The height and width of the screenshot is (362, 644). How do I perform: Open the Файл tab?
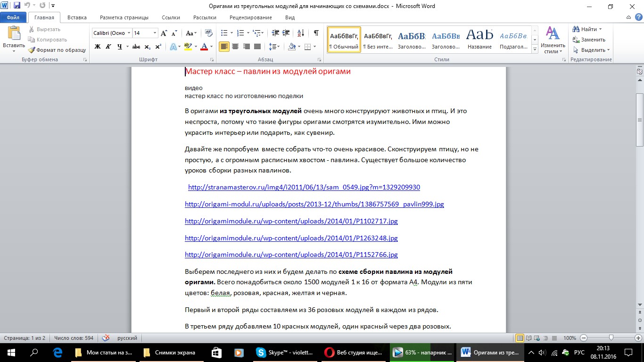(13, 17)
